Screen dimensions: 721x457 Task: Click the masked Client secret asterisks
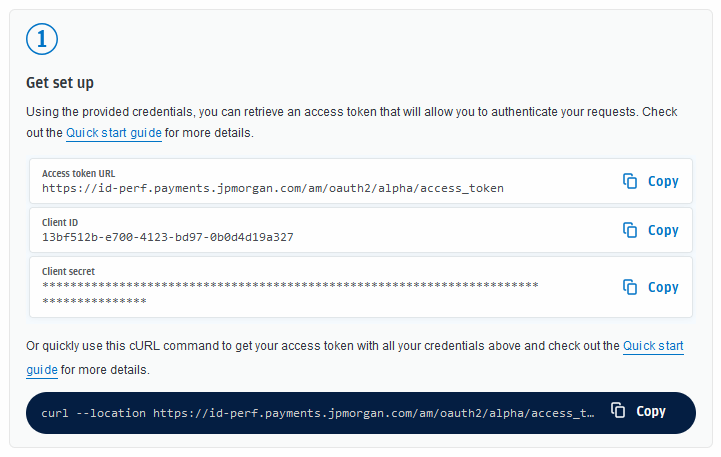tap(290, 286)
